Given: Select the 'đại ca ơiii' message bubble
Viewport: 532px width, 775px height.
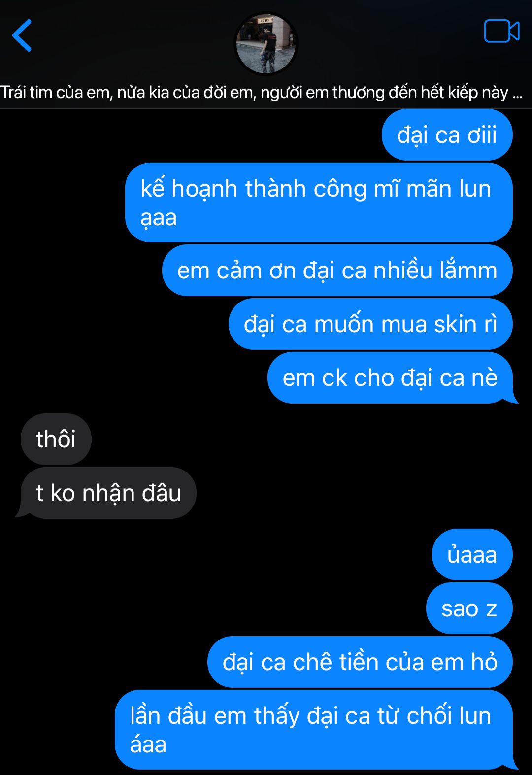Looking at the screenshot, I should (447, 135).
